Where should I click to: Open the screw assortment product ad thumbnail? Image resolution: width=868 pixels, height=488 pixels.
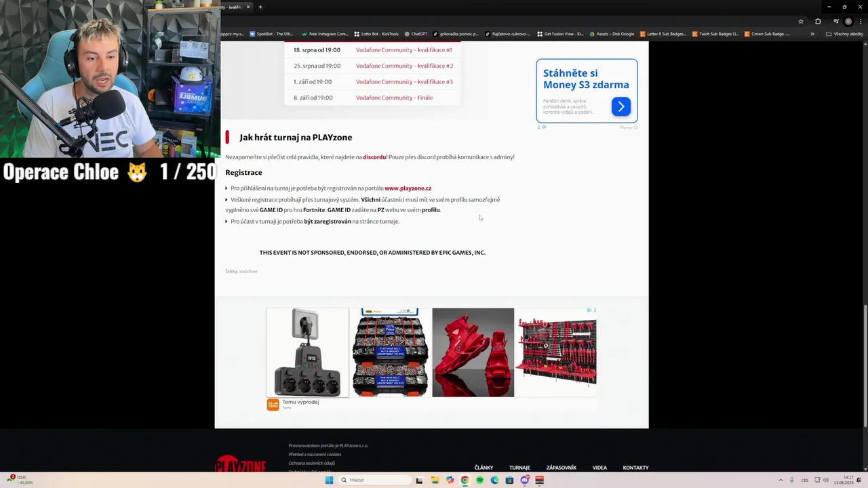tap(390, 352)
